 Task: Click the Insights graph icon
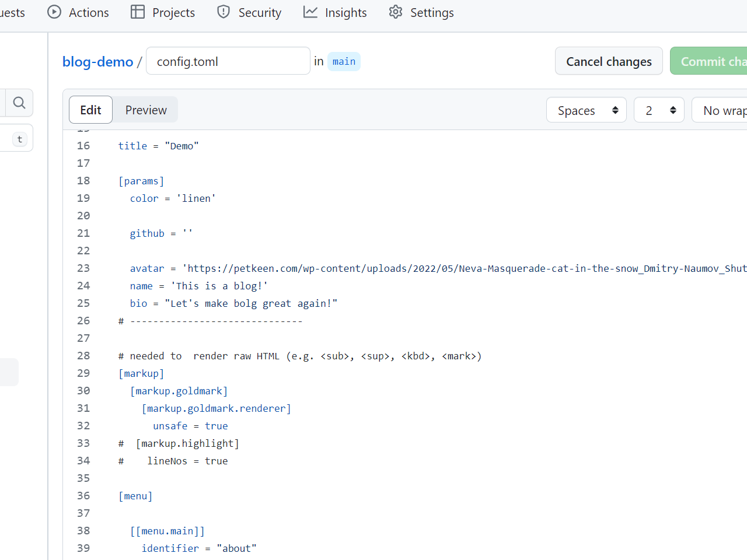pyautogui.click(x=310, y=12)
